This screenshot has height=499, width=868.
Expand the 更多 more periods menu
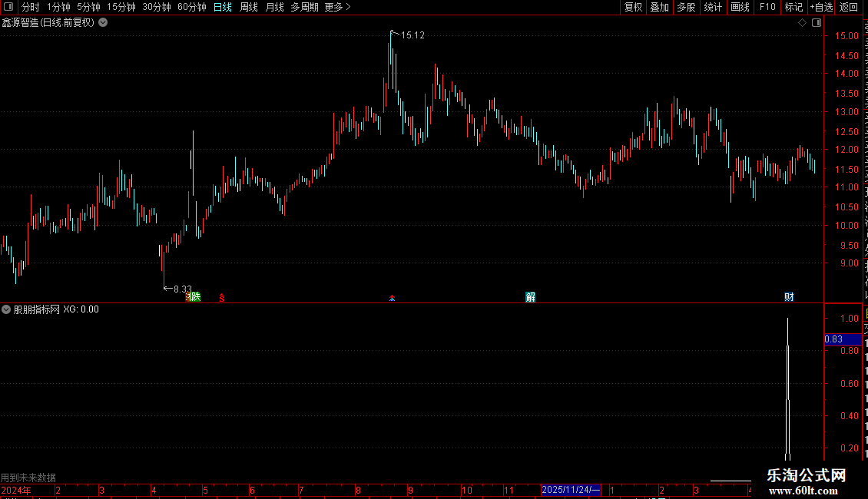pyautogui.click(x=337, y=7)
